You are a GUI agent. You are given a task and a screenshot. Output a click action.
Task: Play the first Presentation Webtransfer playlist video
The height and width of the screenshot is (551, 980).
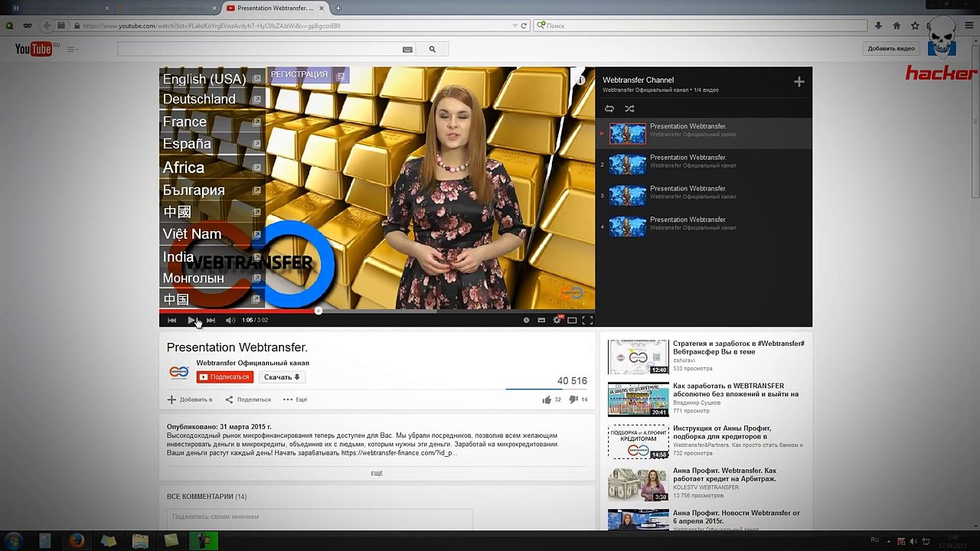tap(704, 134)
